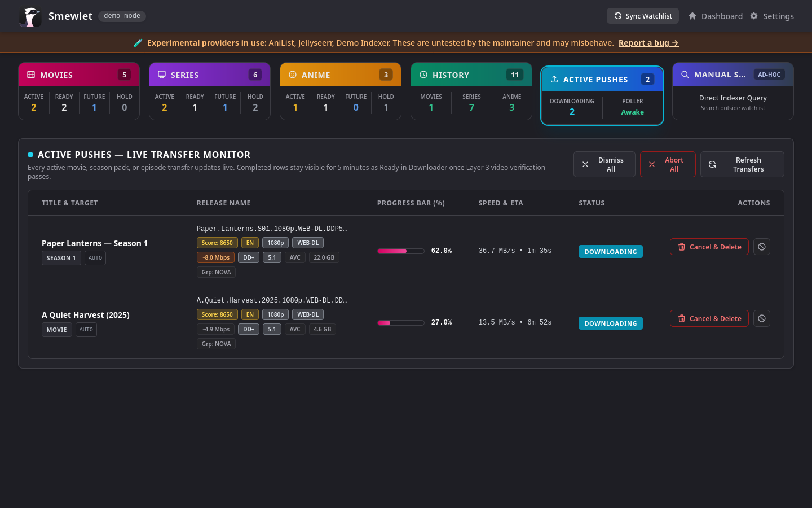This screenshot has width=812, height=508.
Task: Click A Quiet Harvest (2025) title
Action: coord(86,315)
